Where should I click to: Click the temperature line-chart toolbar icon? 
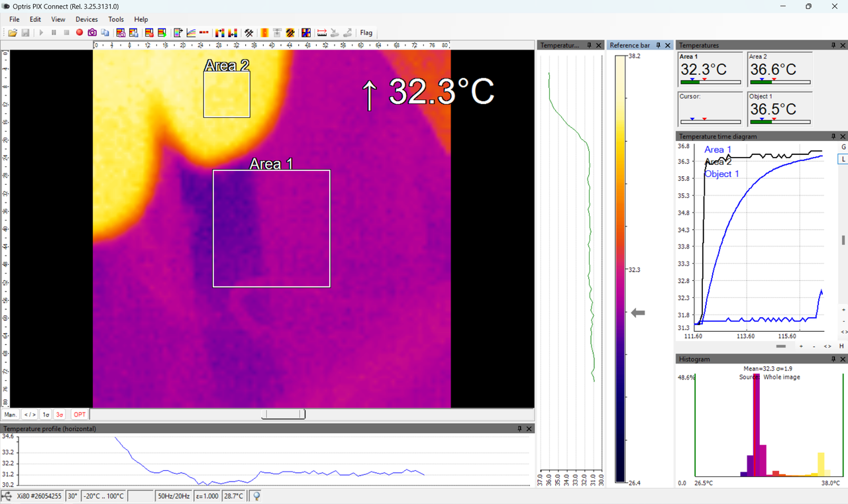(x=191, y=32)
